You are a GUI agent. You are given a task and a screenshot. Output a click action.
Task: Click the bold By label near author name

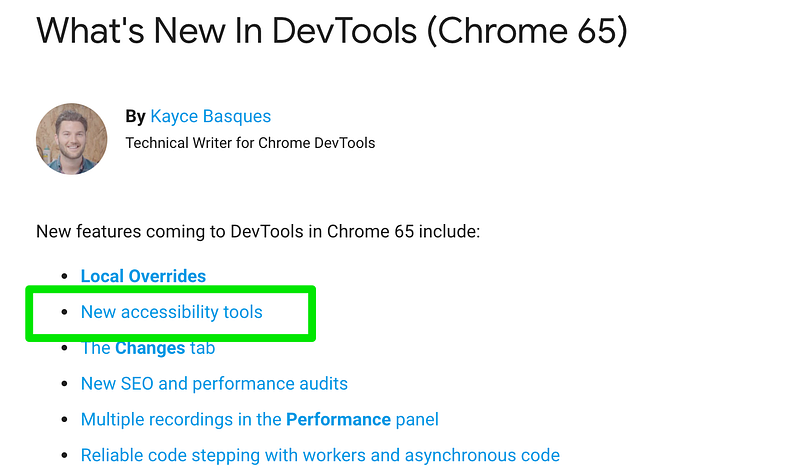tap(136, 116)
